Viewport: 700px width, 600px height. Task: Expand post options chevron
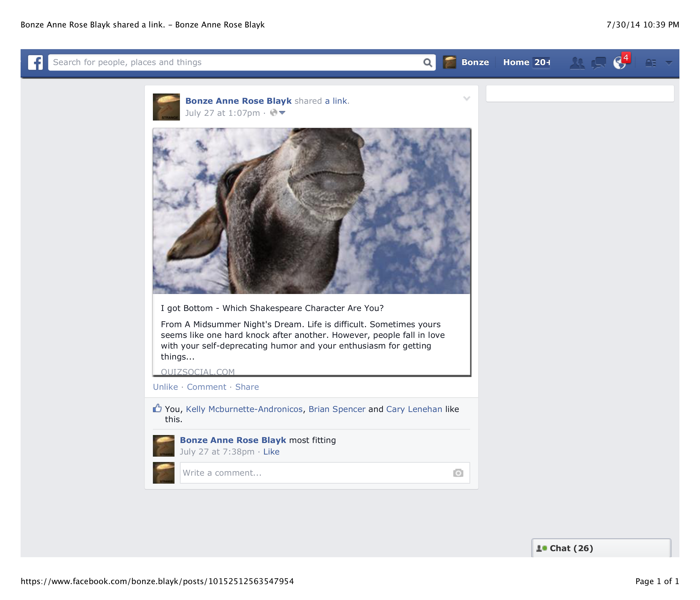[467, 99]
